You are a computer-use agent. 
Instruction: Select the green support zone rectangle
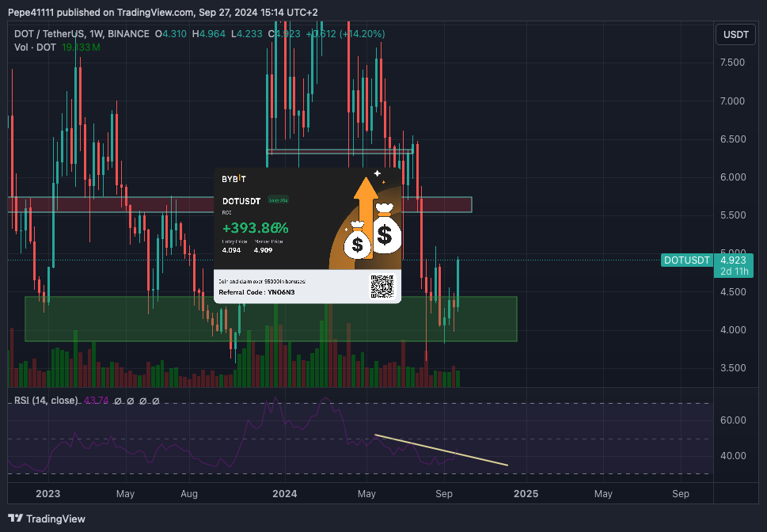click(x=271, y=318)
